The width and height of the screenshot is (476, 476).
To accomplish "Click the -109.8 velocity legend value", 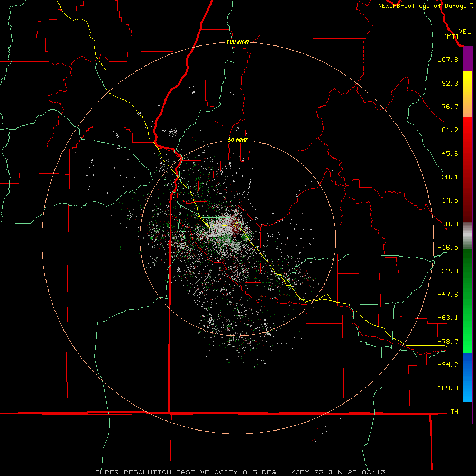I will pyautogui.click(x=446, y=388).
